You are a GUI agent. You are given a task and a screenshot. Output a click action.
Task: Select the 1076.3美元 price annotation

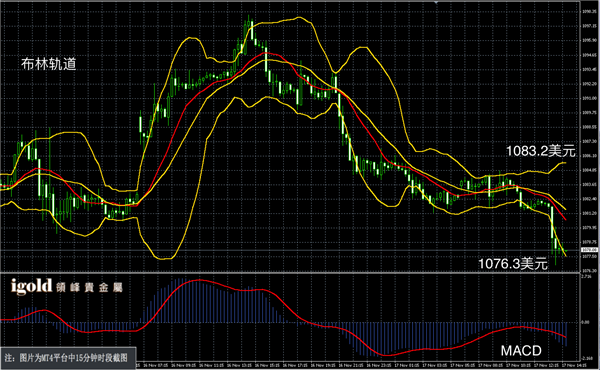pyautogui.click(x=513, y=263)
